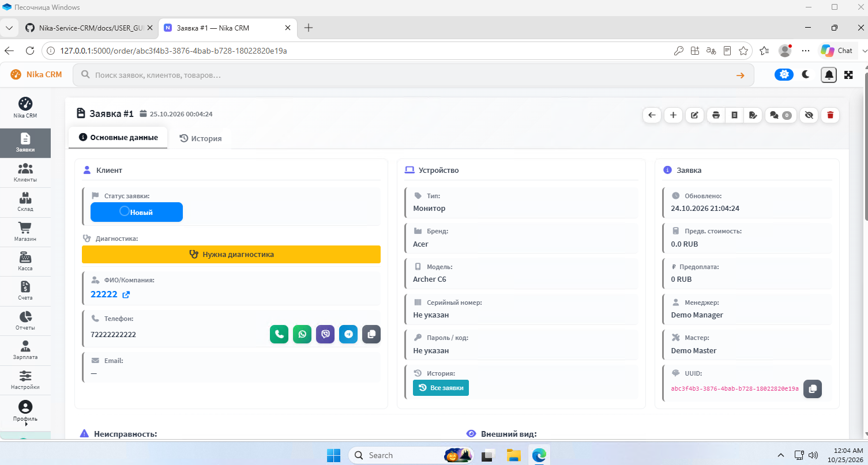This screenshot has width=868, height=465.
Task: Open the Nika CRM dashboard sidebar icon
Action: pos(25,107)
